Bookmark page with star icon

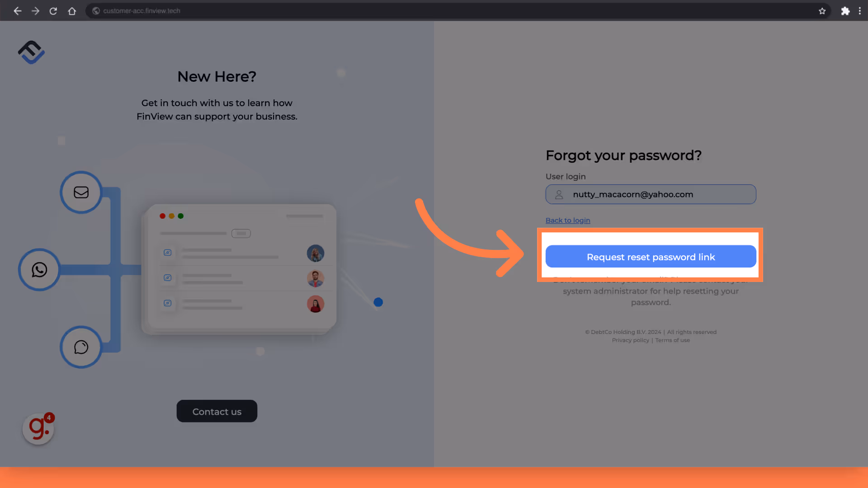pyautogui.click(x=822, y=11)
